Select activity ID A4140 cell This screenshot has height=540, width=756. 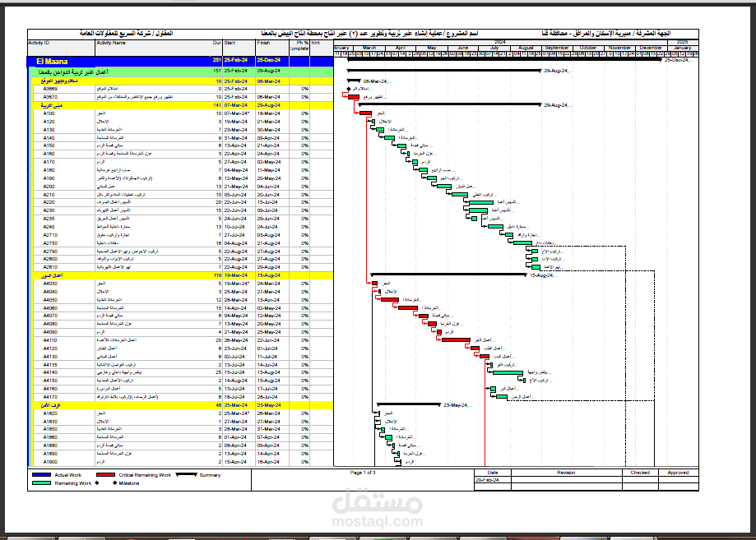[50, 372]
